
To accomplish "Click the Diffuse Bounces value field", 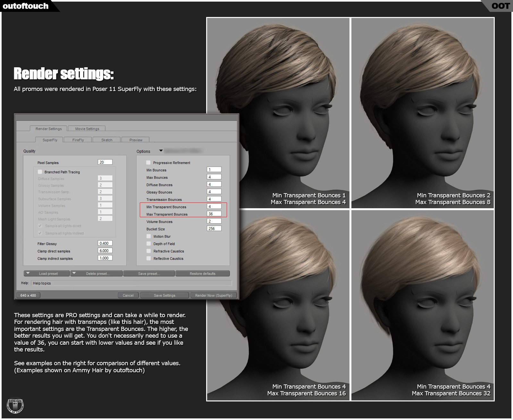I will pyautogui.click(x=214, y=184).
